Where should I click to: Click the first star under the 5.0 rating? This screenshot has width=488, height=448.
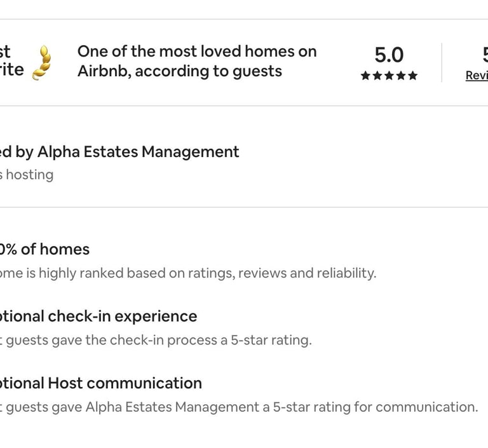pyautogui.click(x=365, y=76)
